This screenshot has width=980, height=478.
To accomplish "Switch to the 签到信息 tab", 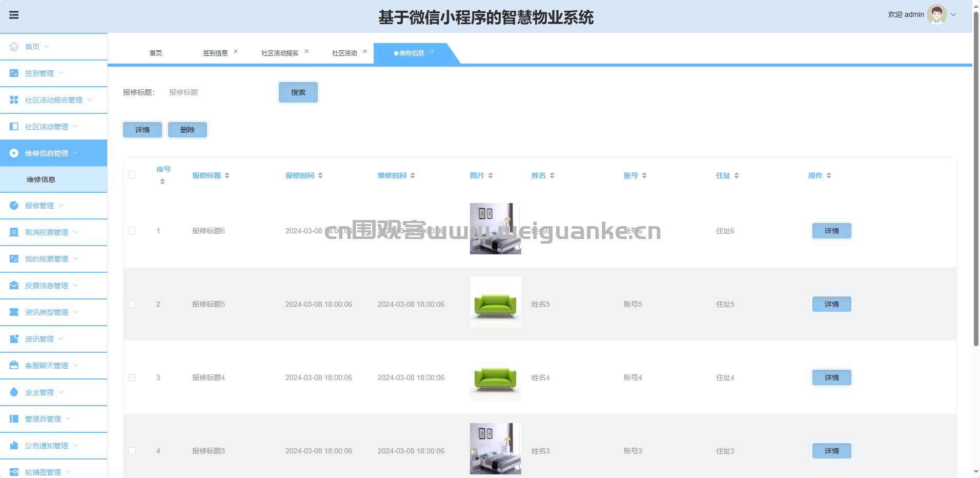I will coord(215,53).
